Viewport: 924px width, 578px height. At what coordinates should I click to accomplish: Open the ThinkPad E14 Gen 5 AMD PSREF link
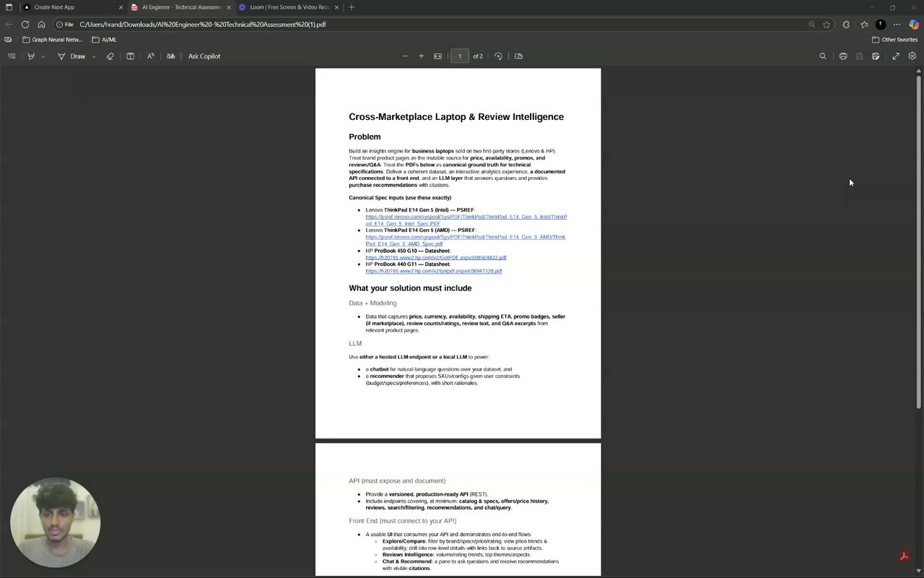(465, 241)
